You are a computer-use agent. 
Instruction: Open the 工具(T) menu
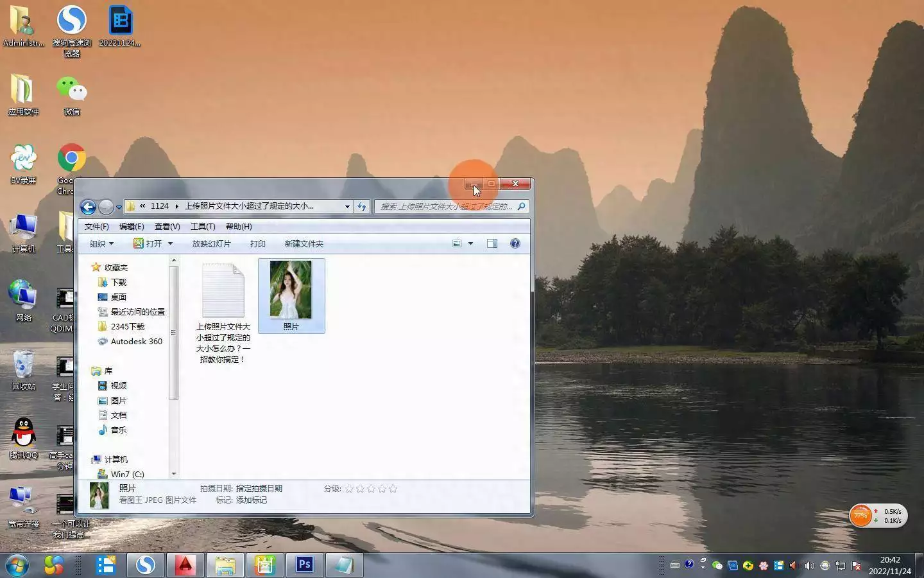(202, 227)
